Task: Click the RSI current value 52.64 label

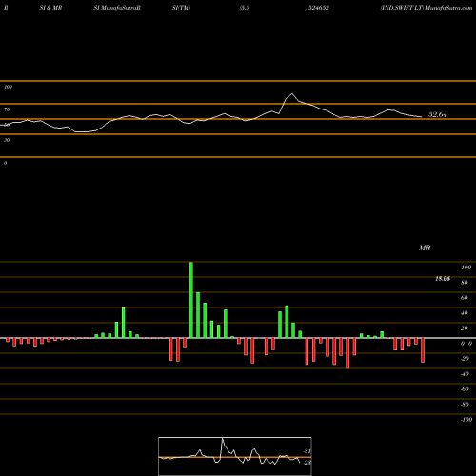Action: pos(437,114)
